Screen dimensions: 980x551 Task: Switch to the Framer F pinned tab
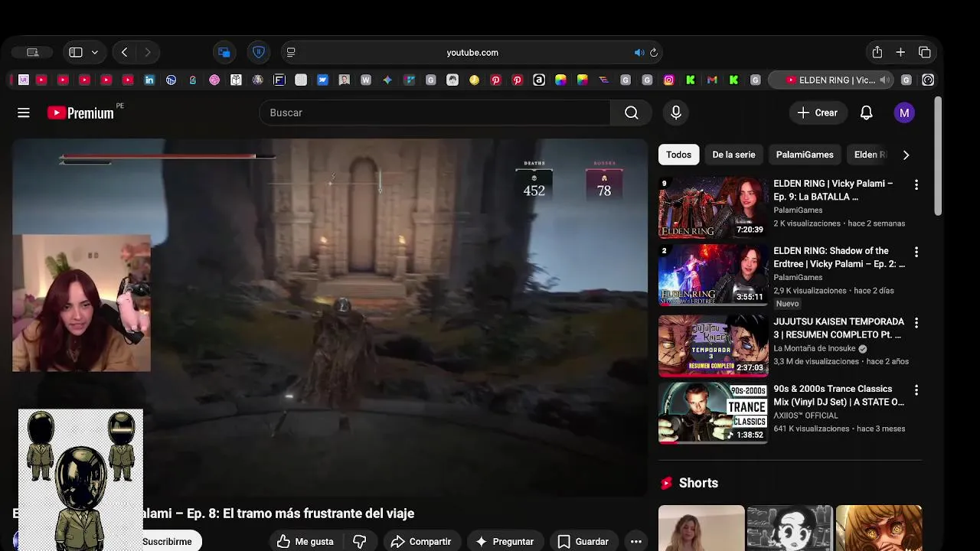pyautogui.click(x=279, y=80)
